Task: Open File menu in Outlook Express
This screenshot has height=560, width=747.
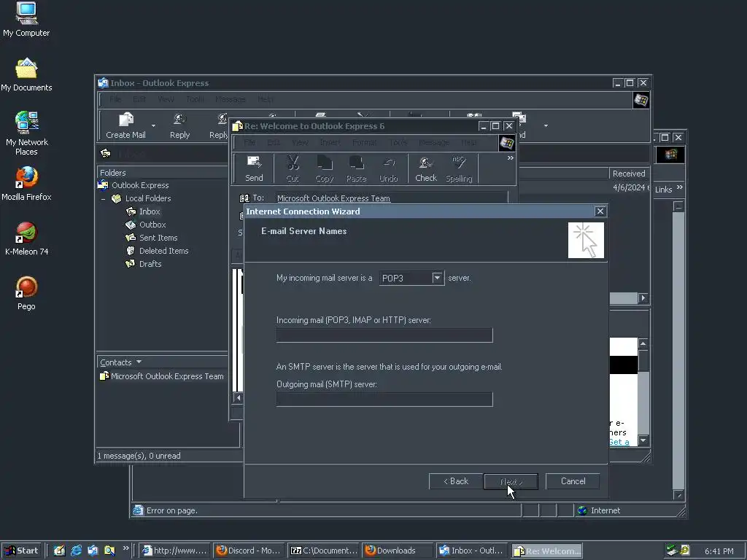Action: 115,99
